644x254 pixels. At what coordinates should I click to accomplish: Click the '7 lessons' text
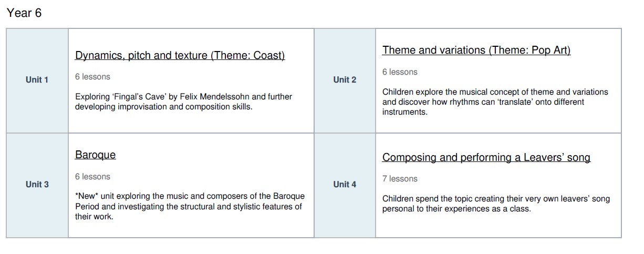pyautogui.click(x=400, y=179)
